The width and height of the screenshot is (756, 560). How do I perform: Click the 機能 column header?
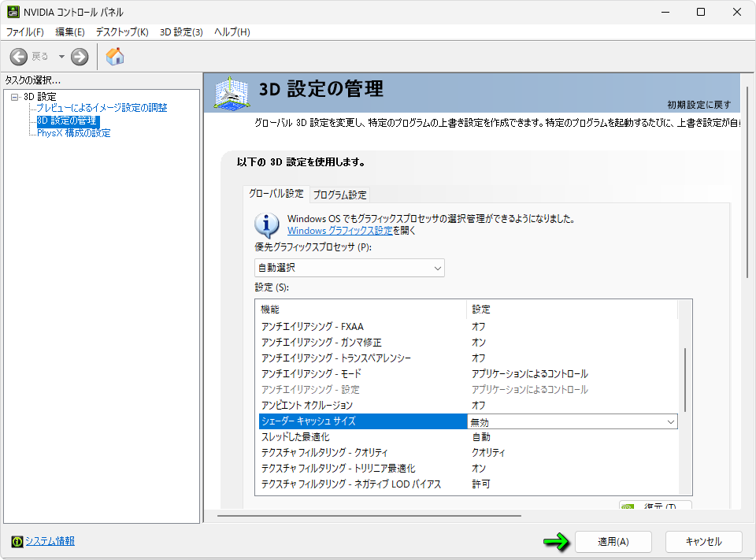[361, 310]
